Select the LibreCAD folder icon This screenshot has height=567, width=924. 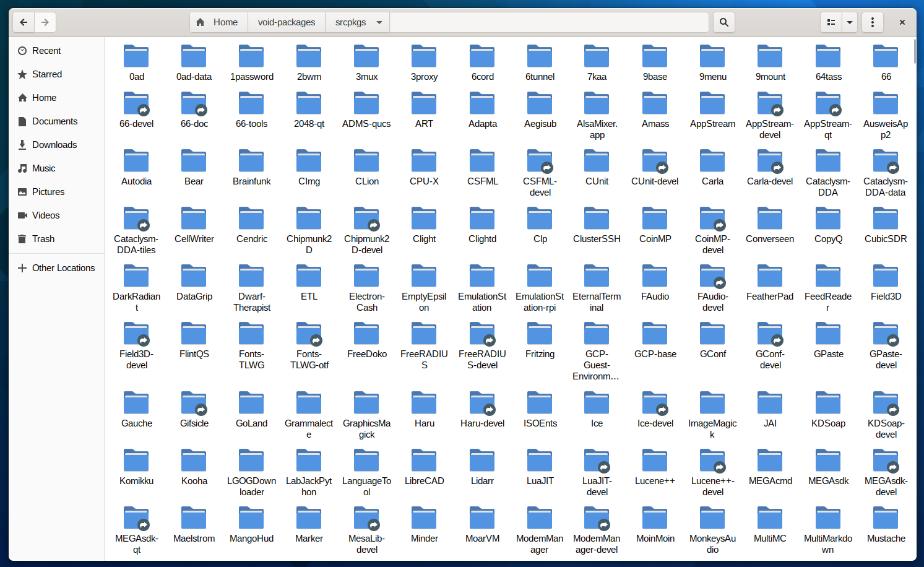424,460
